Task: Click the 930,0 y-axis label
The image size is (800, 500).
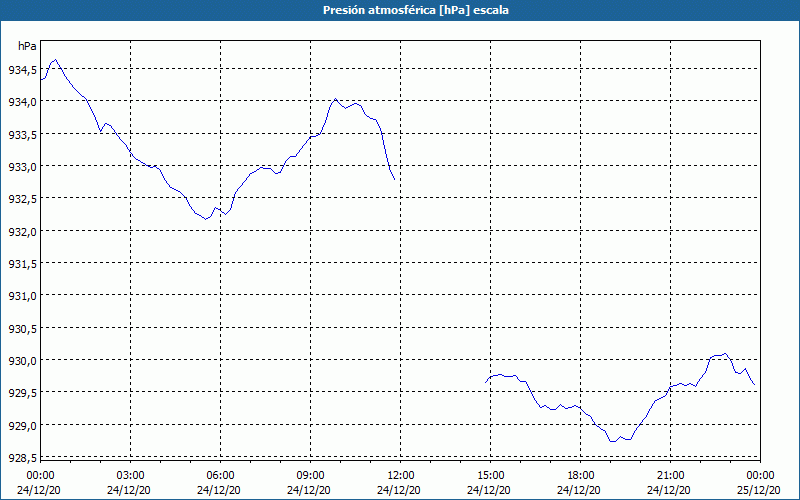Action: [22, 361]
